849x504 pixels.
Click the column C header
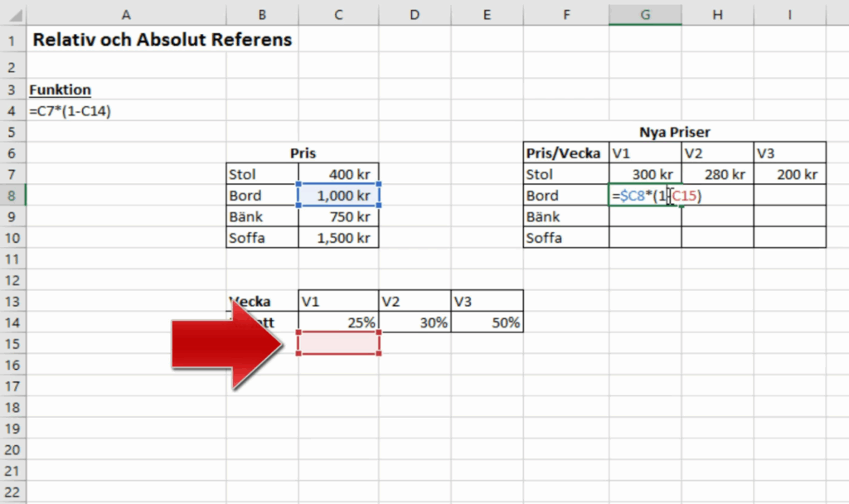point(338,13)
